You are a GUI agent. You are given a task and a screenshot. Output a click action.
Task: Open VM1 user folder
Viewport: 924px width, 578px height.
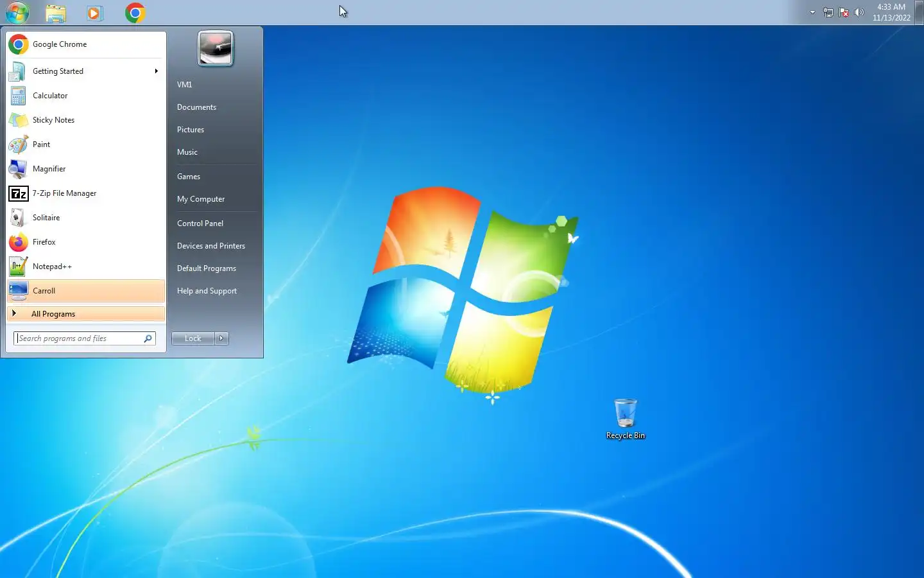185,85
